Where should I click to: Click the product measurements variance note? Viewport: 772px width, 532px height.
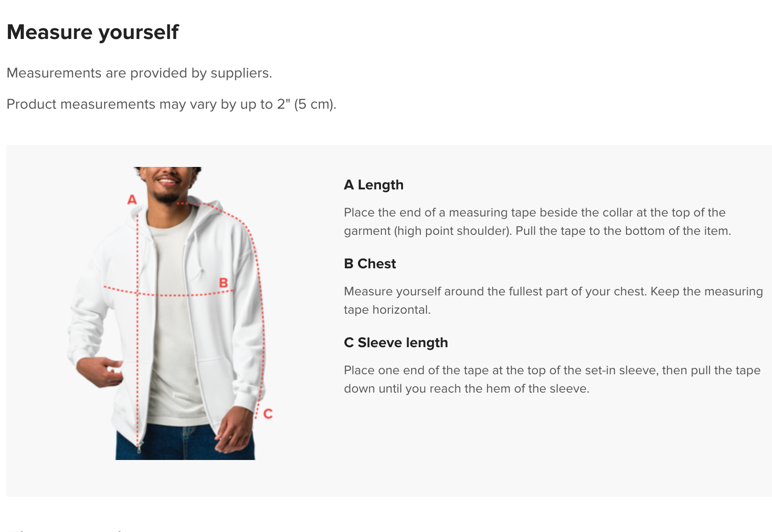click(x=172, y=104)
